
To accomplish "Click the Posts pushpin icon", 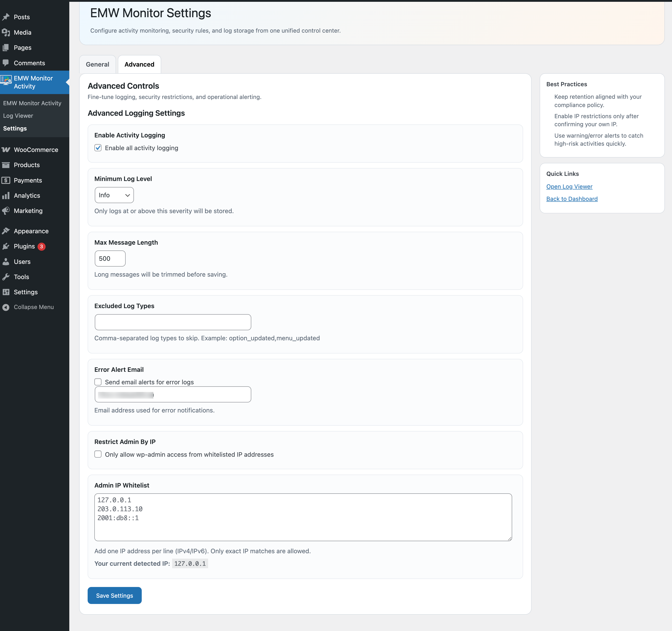I will (6, 17).
